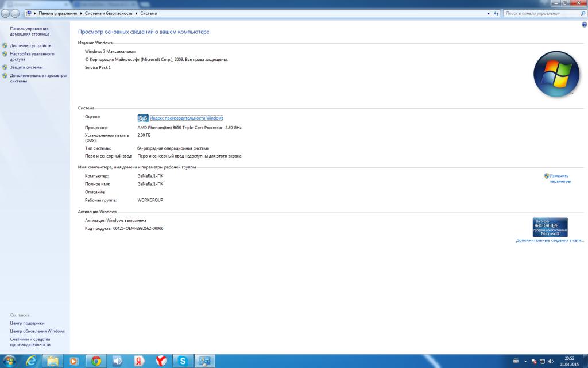Viewport: 588px width, 368px height.
Task: Open Action Center flag icon
Action: [x=534, y=362]
